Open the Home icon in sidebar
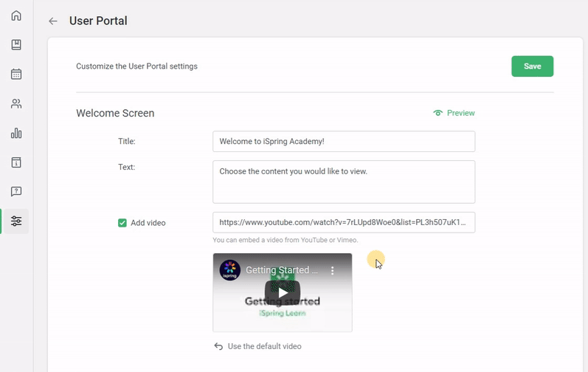The image size is (588, 372). [16, 15]
